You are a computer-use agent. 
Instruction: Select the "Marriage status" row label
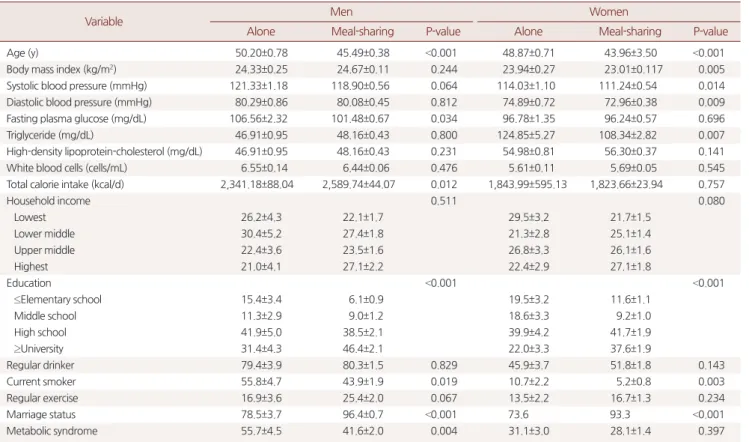click(x=41, y=415)
